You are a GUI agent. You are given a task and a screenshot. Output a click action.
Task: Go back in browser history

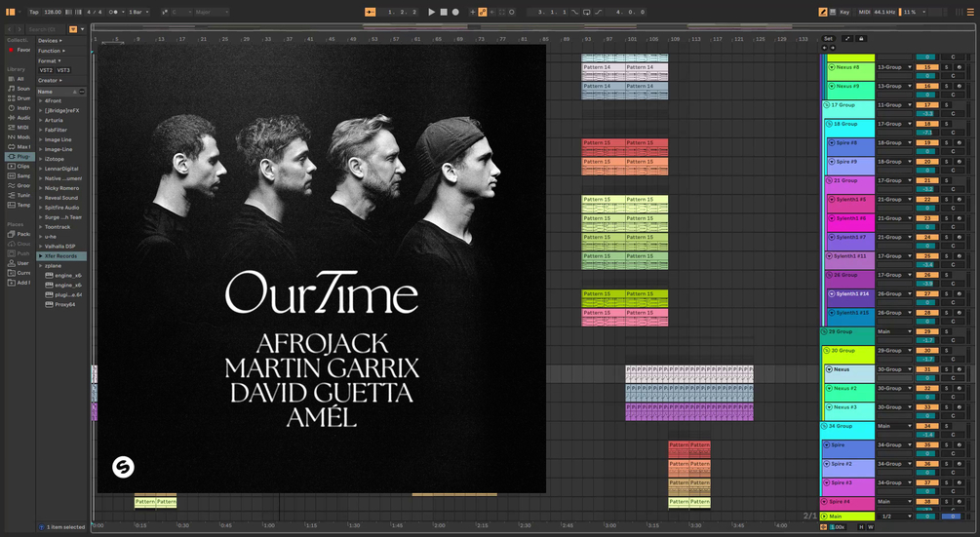point(10,29)
